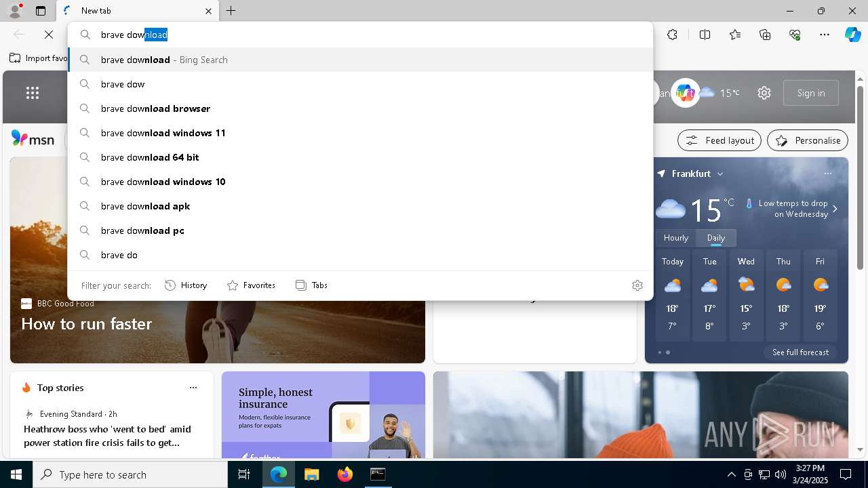
Task: Filter search by Favorites
Action: [x=251, y=285]
